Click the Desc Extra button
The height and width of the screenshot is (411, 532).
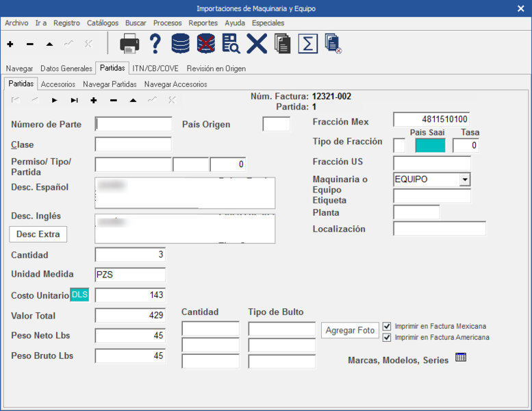click(38, 234)
